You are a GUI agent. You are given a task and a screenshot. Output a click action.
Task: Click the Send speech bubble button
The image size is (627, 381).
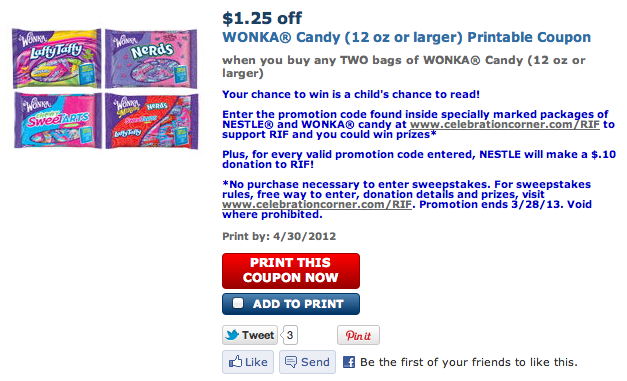point(307,362)
